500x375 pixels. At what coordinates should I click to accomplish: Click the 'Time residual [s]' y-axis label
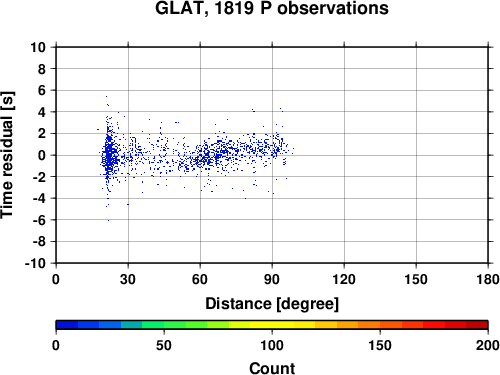tap(7, 155)
